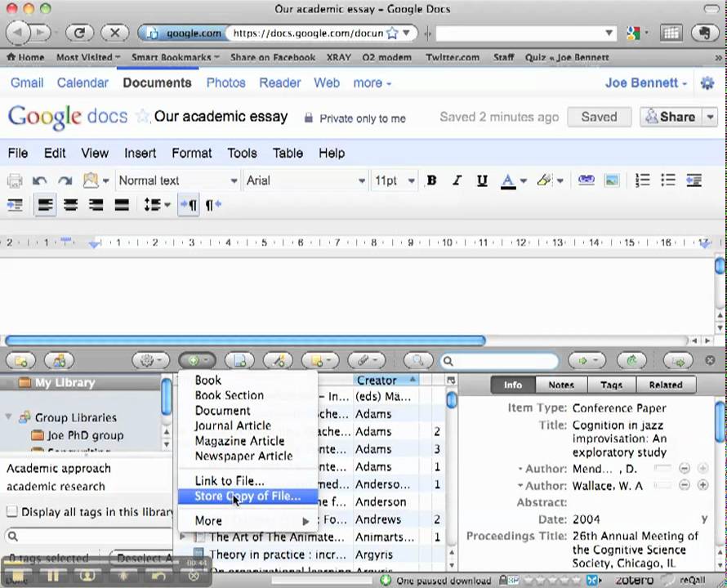Toggle italic formatting
The width and height of the screenshot is (727, 588).
457,180
